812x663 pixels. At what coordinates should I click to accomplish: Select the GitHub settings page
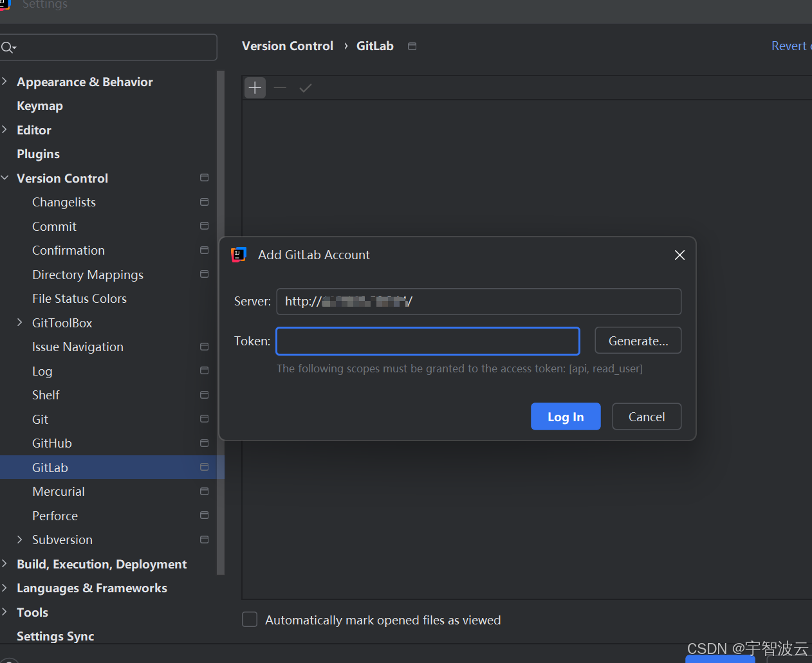[x=52, y=443]
